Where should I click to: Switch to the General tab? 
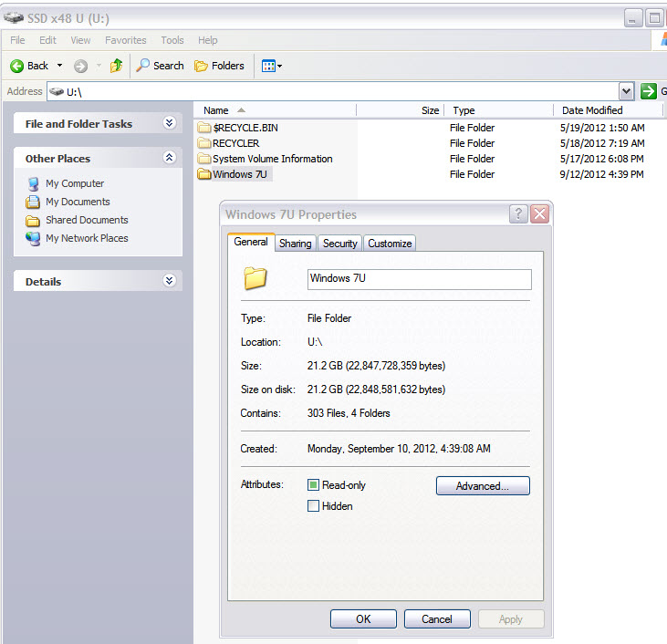[x=251, y=242]
